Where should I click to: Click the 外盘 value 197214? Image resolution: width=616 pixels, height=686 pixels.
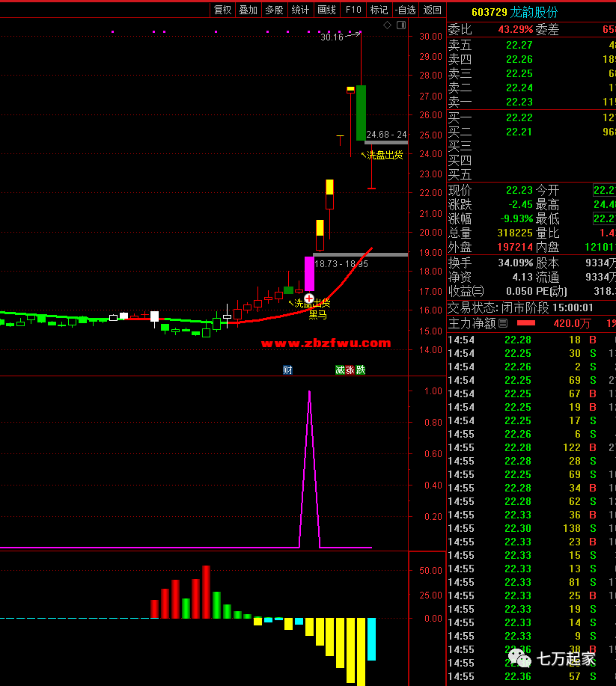click(515, 247)
